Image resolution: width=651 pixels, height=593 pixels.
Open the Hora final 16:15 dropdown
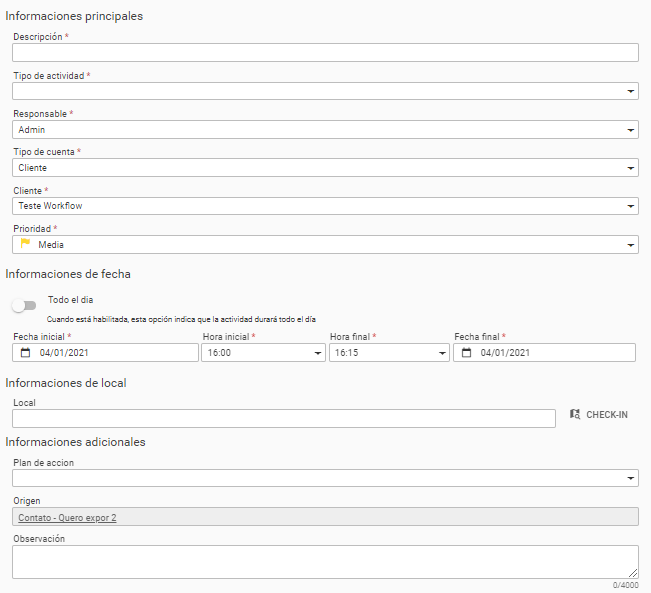click(x=389, y=353)
